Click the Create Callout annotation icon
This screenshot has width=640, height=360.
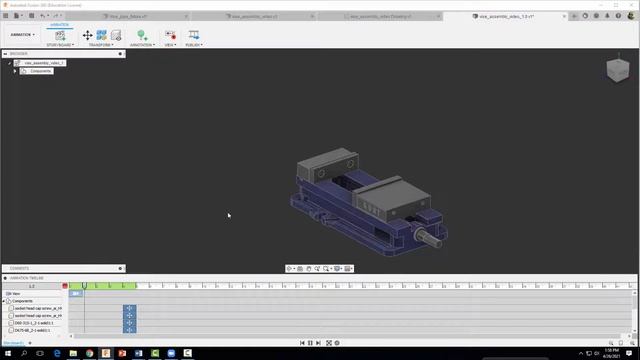(x=142, y=35)
